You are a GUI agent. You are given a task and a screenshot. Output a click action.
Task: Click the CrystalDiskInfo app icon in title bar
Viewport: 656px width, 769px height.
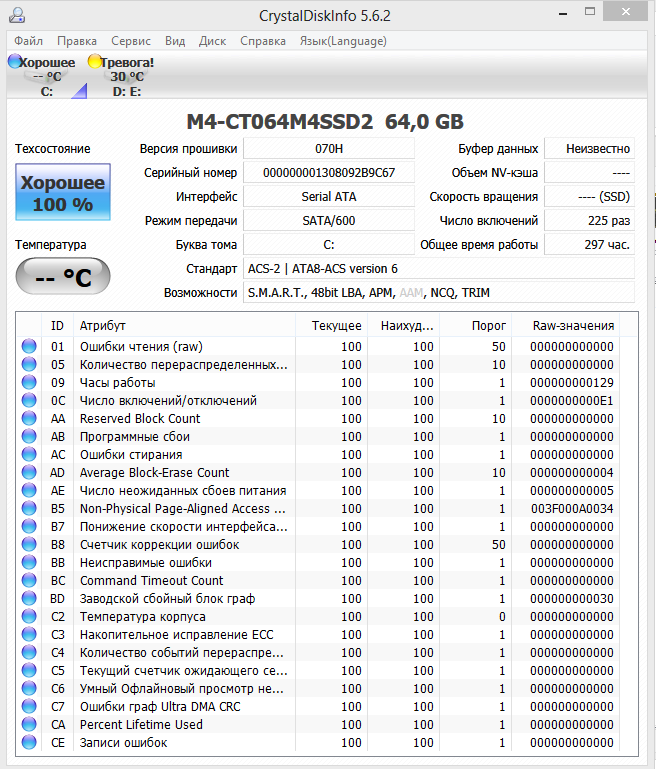coord(17,15)
